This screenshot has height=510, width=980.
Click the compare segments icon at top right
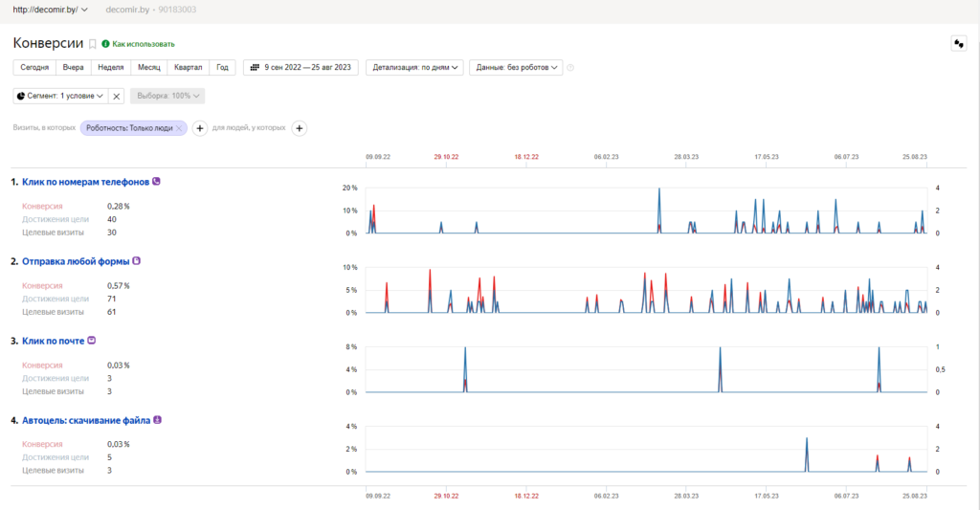click(x=959, y=44)
